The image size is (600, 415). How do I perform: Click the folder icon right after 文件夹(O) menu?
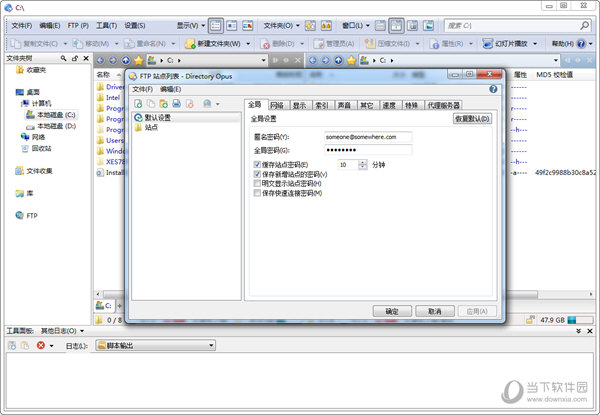point(310,26)
